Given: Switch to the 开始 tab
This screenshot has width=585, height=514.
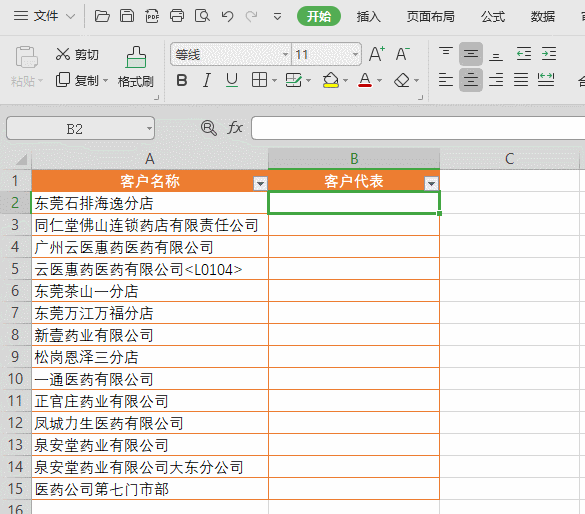Looking at the screenshot, I should [319, 16].
